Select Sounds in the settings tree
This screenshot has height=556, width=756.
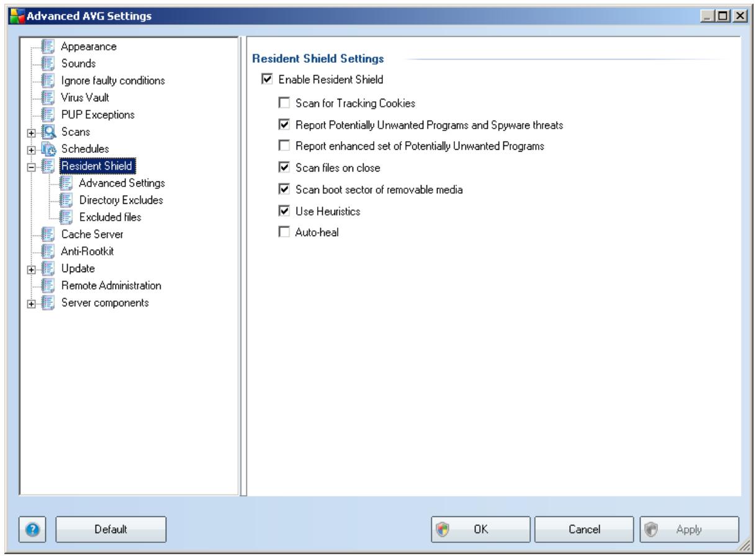tap(78, 63)
